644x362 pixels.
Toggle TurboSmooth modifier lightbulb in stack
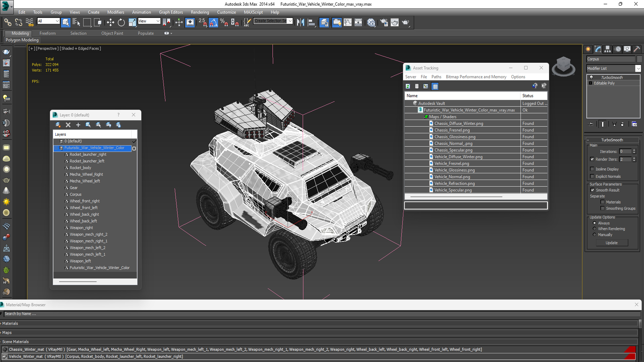point(591,77)
